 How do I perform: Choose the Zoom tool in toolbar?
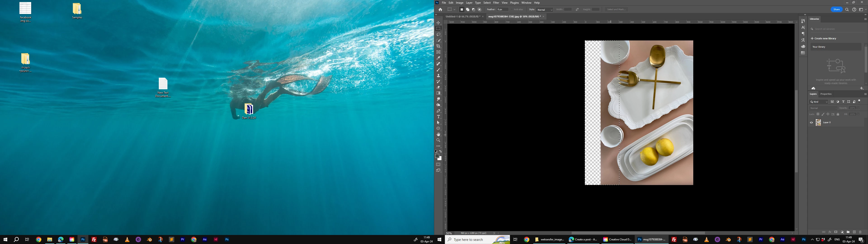pyautogui.click(x=438, y=140)
